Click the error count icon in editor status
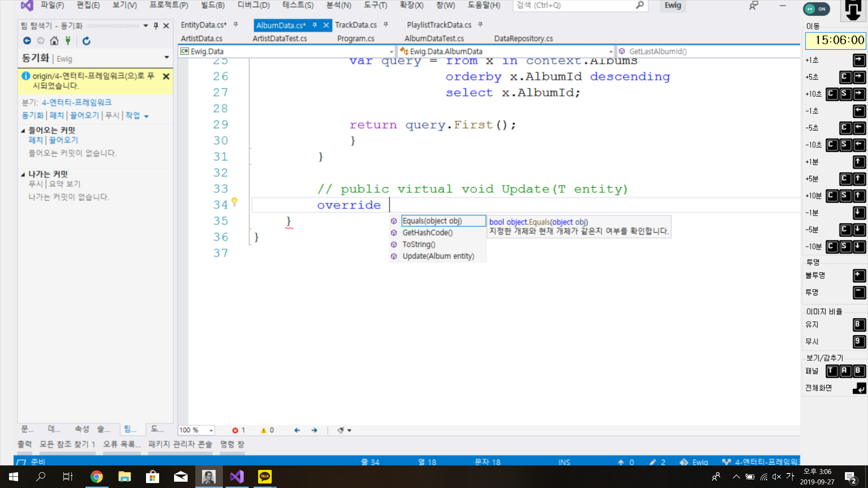Viewport: 868px width, 488px height. tap(235, 430)
